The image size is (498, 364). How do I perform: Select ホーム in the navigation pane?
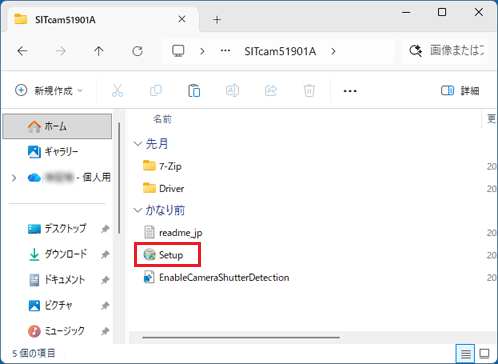(x=57, y=126)
